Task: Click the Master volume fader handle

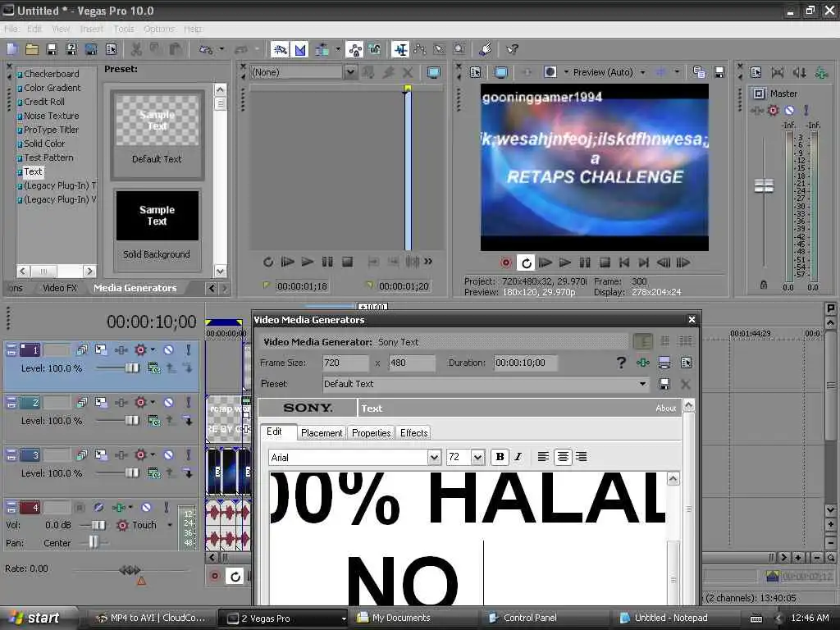Action: 764,186
